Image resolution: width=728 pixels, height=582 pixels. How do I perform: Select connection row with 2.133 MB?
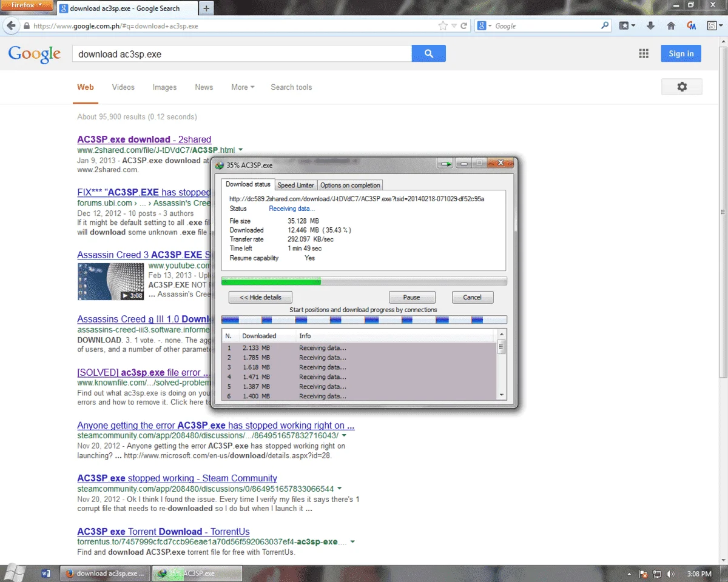pos(360,348)
